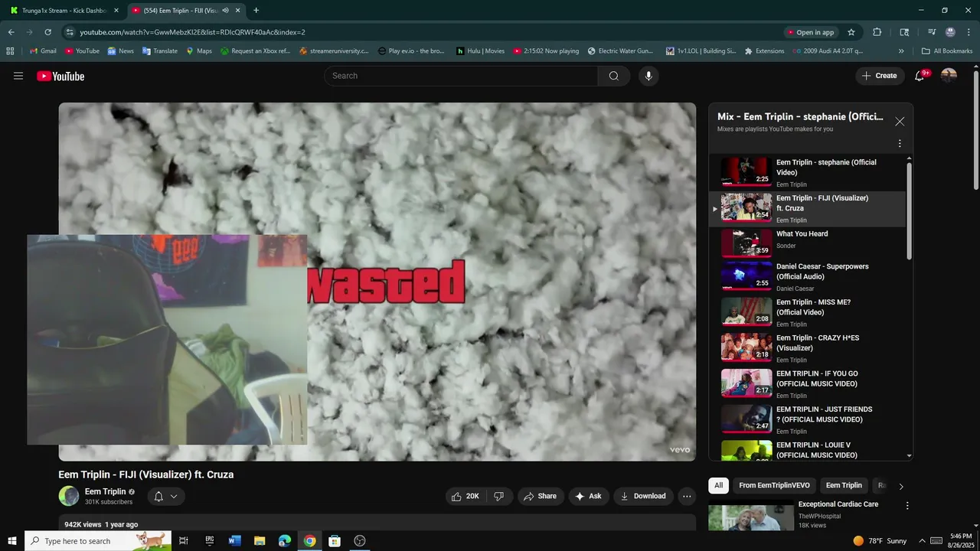
Task: Open a new browser tab
Action: (x=256, y=11)
